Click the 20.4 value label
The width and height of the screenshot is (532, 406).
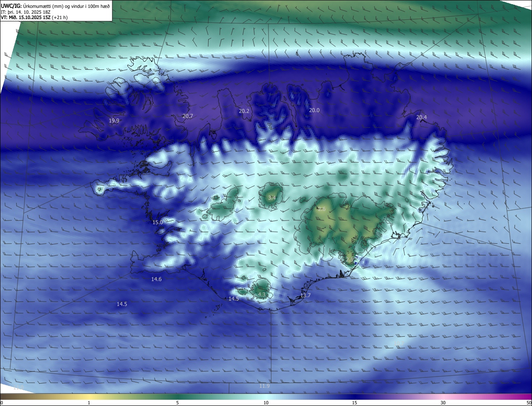[x=421, y=117]
